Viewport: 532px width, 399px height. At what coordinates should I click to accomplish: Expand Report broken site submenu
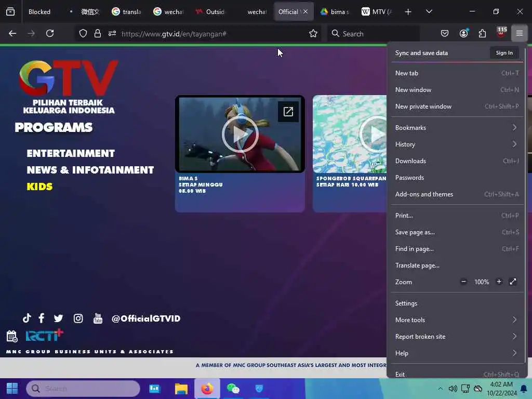click(x=457, y=337)
